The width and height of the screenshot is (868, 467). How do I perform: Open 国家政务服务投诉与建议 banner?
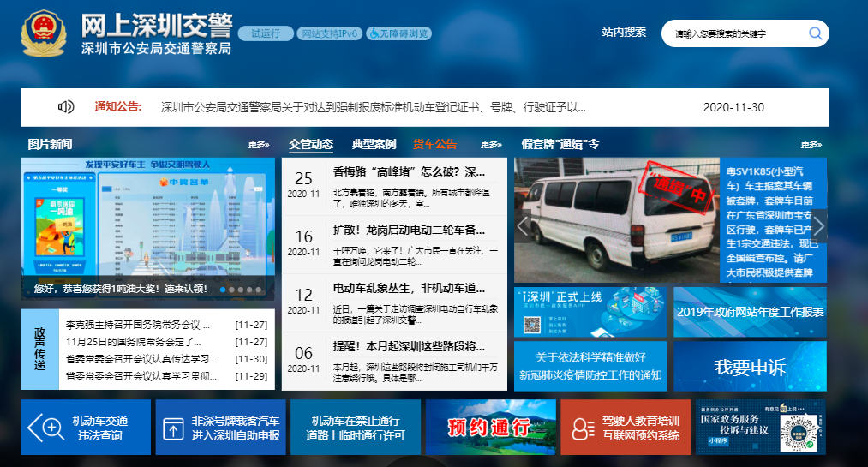(x=761, y=428)
